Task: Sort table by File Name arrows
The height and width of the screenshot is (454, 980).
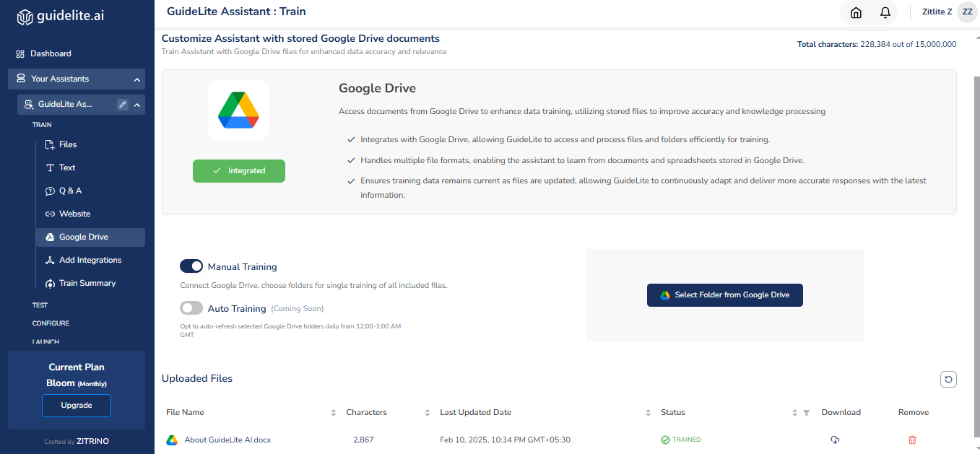Action: (334, 413)
